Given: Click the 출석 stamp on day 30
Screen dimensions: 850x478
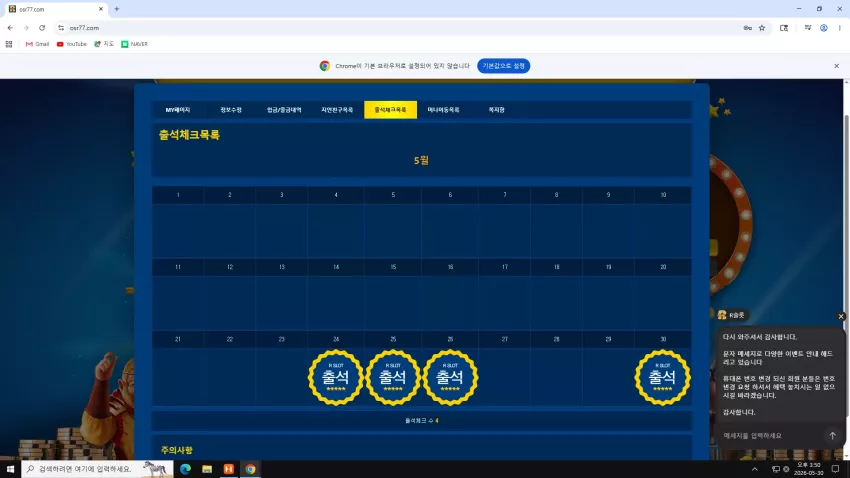Looking at the screenshot, I should pos(662,377).
